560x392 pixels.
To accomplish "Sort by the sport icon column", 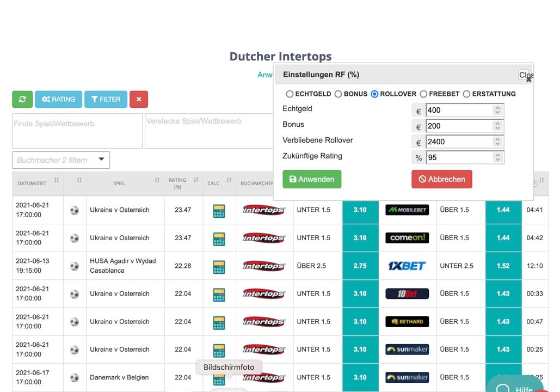I will (79, 180).
